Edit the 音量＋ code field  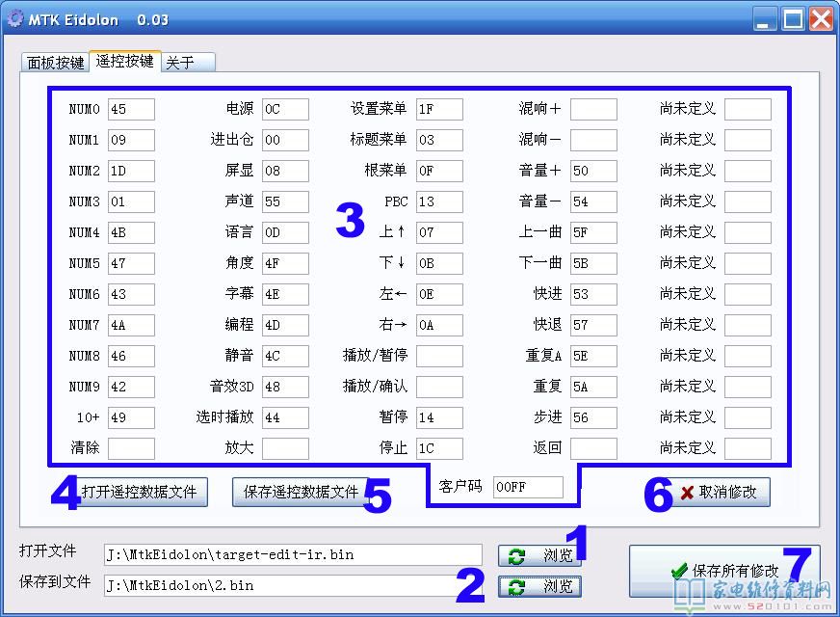click(x=594, y=171)
